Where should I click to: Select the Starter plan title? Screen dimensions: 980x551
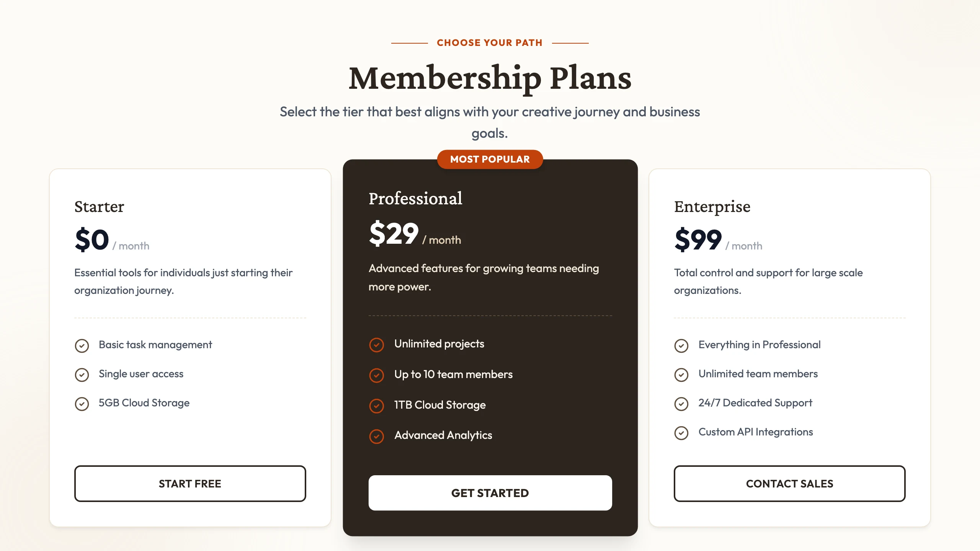click(x=99, y=207)
